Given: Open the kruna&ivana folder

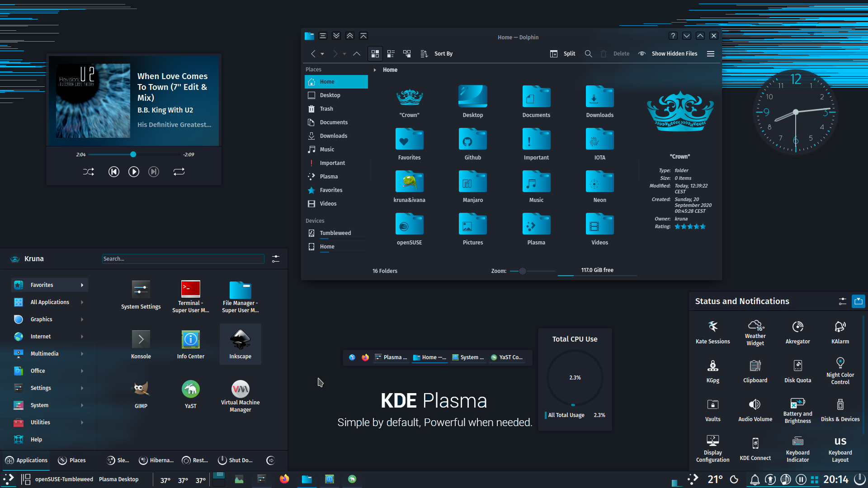Looking at the screenshot, I should tap(410, 187).
